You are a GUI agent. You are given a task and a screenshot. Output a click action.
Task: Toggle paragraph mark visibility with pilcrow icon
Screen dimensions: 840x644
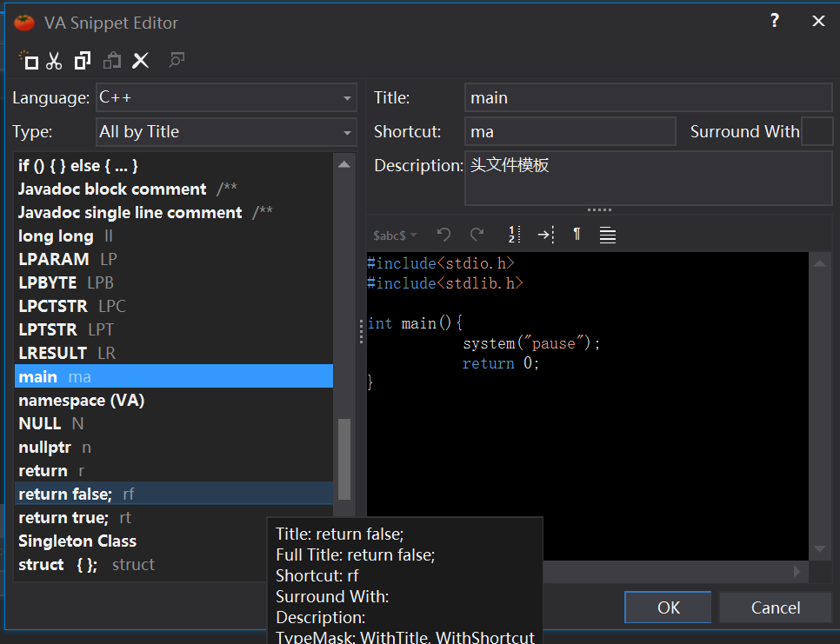577,235
